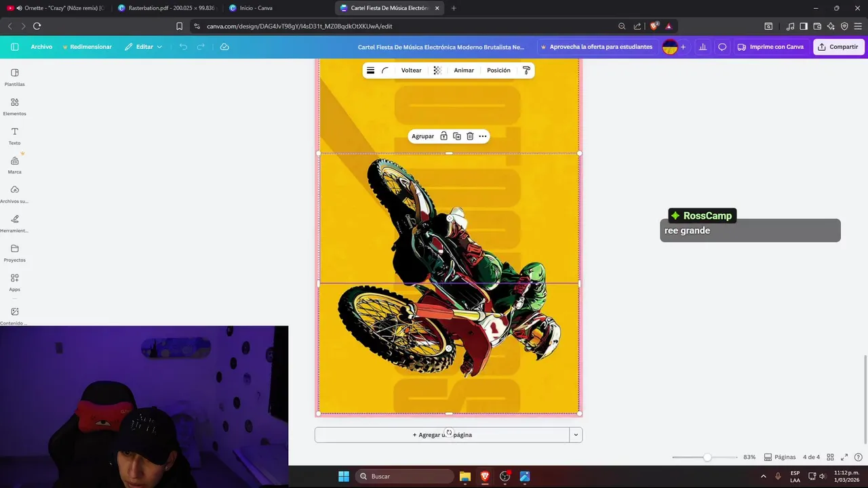Image resolution: width=868 pixels, height=488 pixels.
Task: Open the Proyectos folder panel
Action: click(x=14, y=253)
